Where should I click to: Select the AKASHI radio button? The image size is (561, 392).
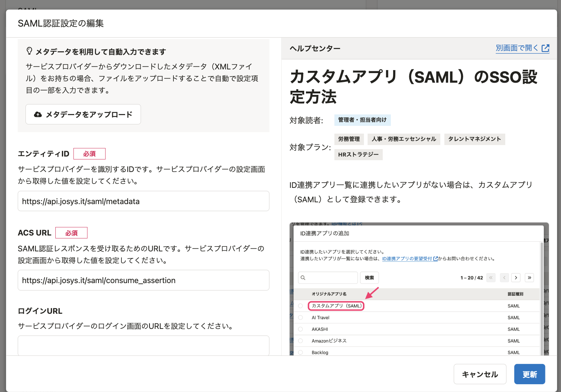300,329
